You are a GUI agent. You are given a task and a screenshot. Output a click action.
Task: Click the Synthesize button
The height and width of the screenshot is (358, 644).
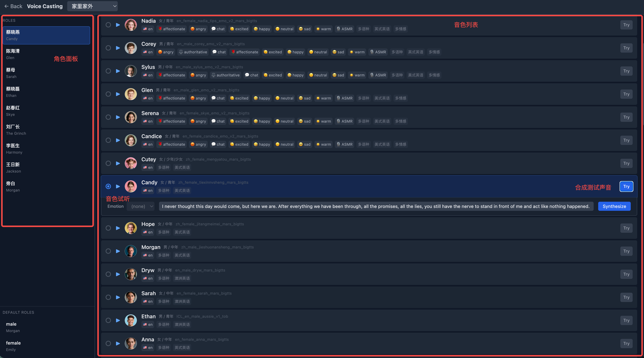[x=614, y=206]
